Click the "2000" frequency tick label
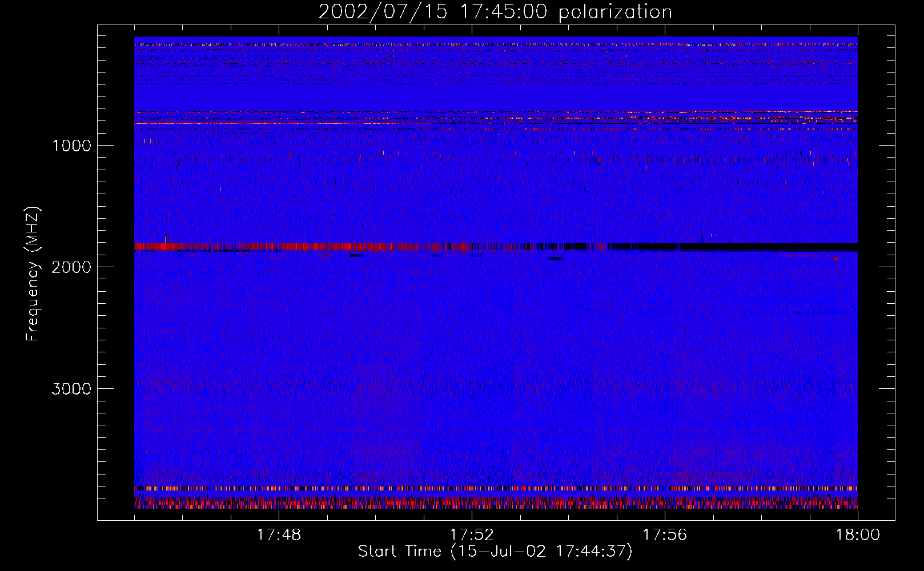 point(71,267)
